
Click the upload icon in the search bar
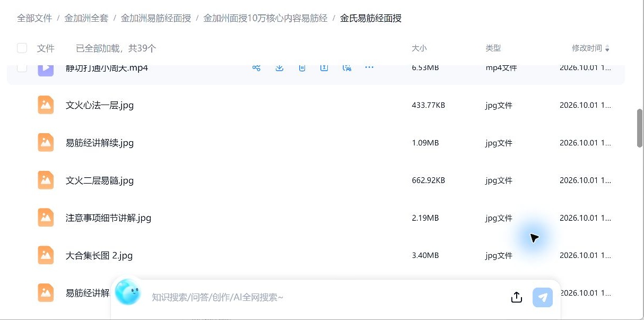[517, 297]
